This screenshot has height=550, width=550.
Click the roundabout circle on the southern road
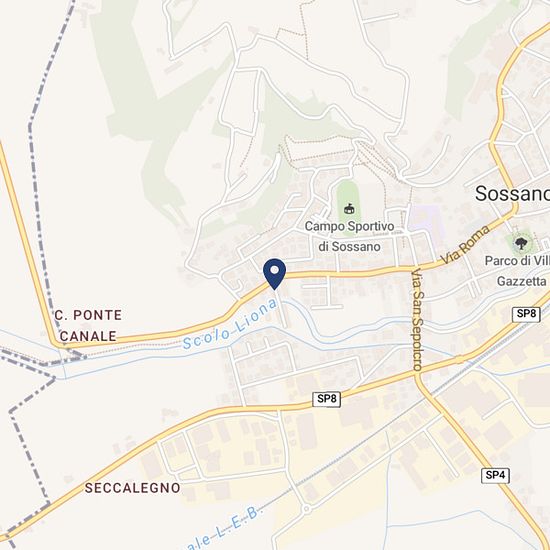306,509
